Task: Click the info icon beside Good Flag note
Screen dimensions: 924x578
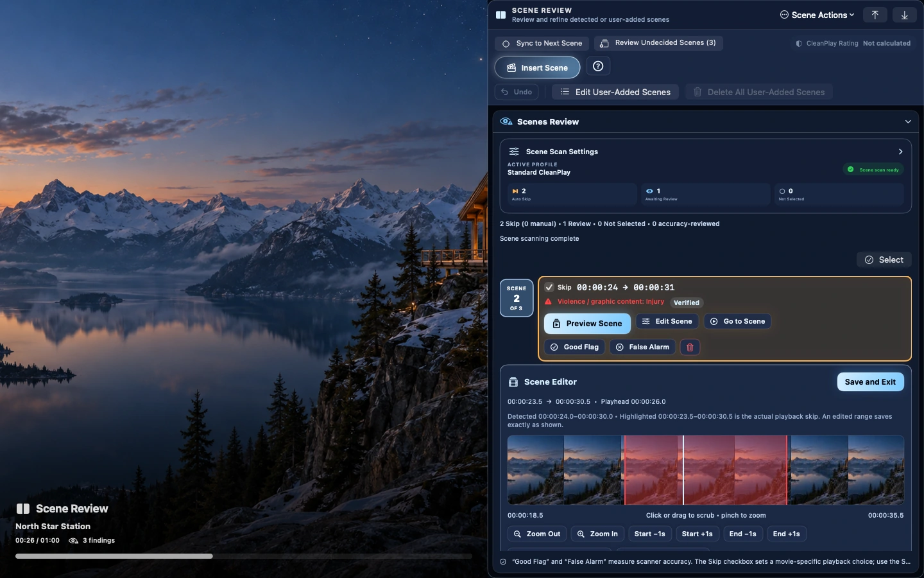Action: pyautogui.click(x=504, y=562)
